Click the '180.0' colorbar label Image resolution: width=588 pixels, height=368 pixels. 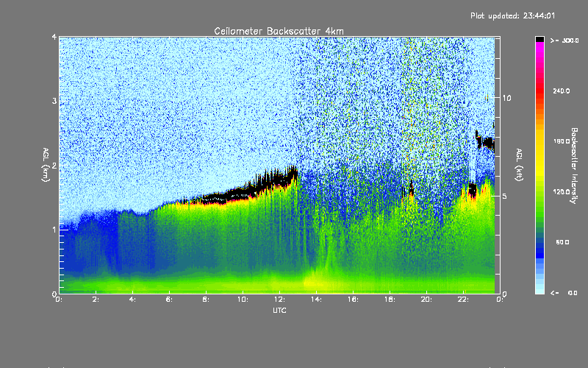pyautogui.click(x=562, y=141)
